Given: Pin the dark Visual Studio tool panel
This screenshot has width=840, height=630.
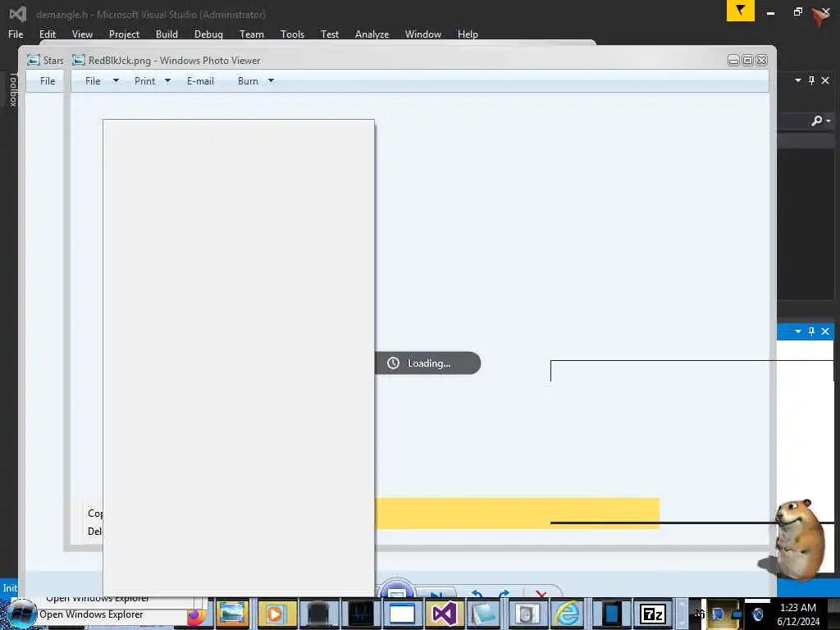Looking at the screenshot, I should [x=811, y=80].
